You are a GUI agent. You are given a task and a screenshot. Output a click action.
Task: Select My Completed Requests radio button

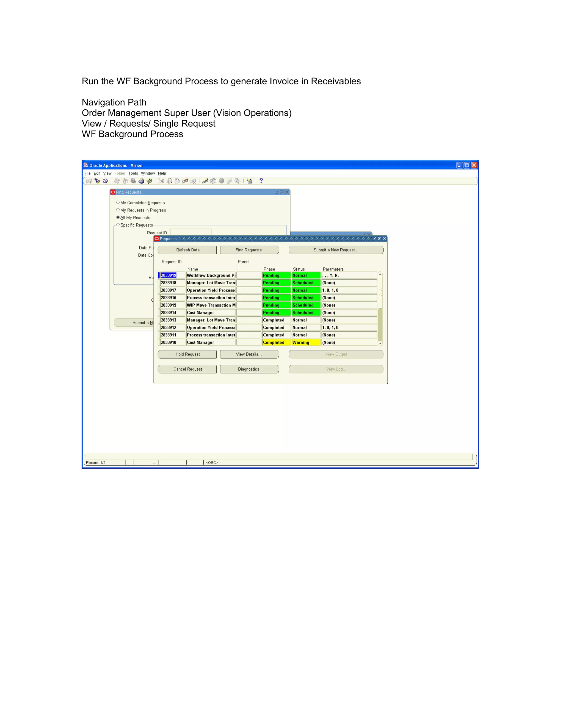pos(118,202)
